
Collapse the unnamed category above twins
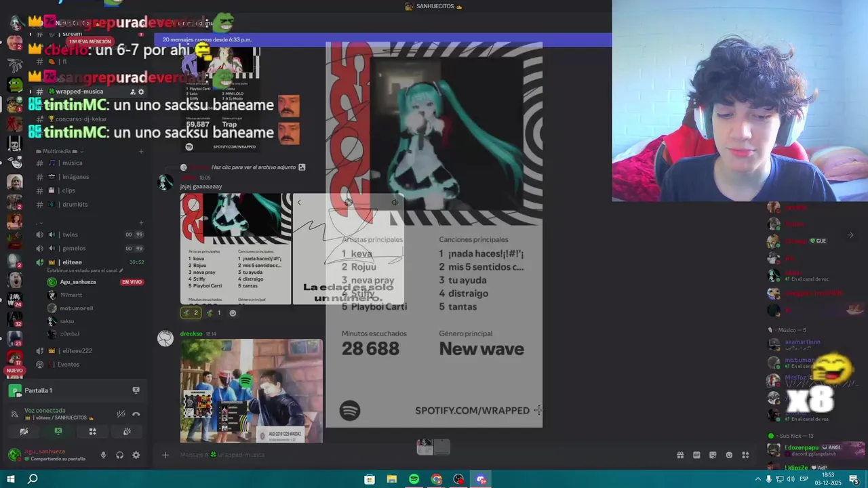[x=39, y=222]
